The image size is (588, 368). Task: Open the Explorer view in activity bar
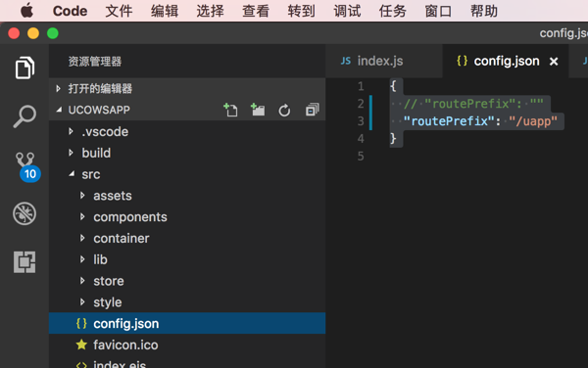click(24, 69)
